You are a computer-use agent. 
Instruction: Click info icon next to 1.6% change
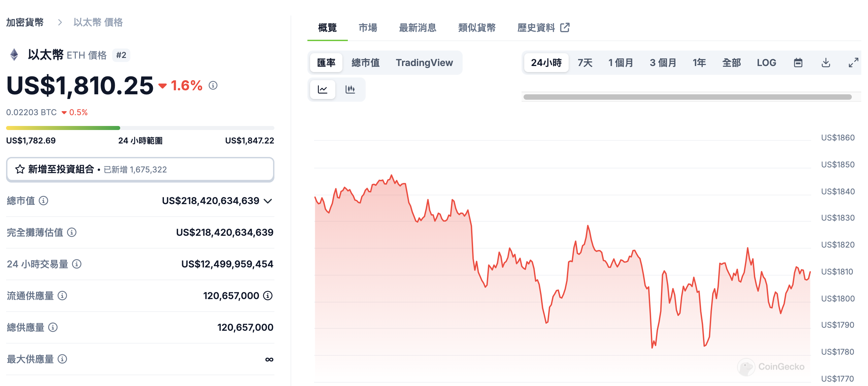click(213, 85)
